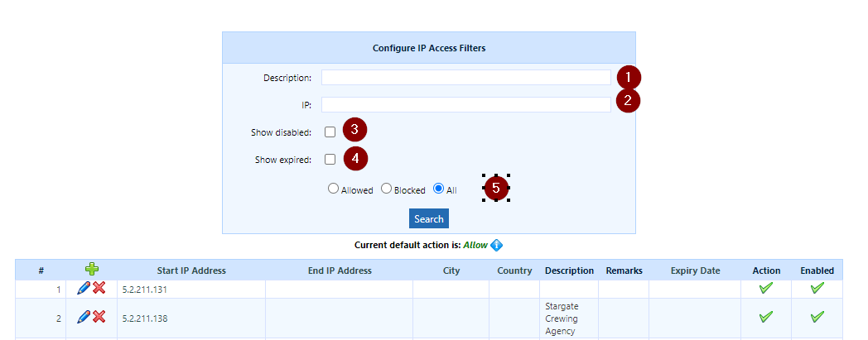Click row 1 Action green checkmark

[x=766, y=288]
